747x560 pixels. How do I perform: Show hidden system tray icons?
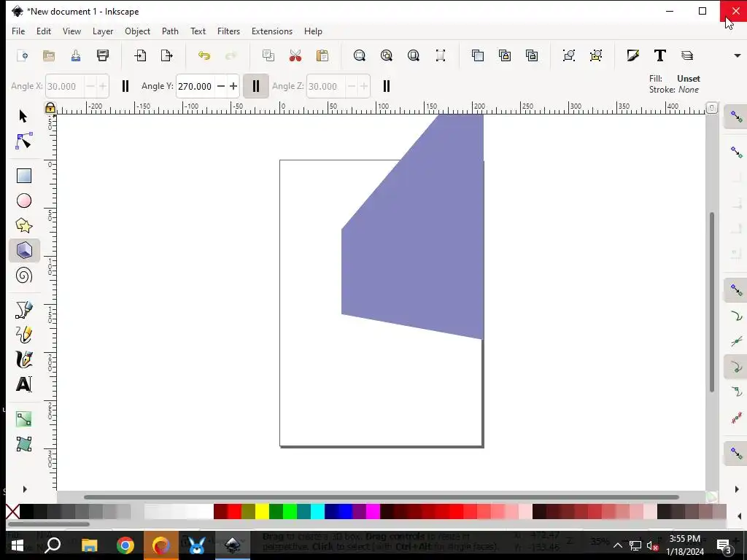click(617, 545)
